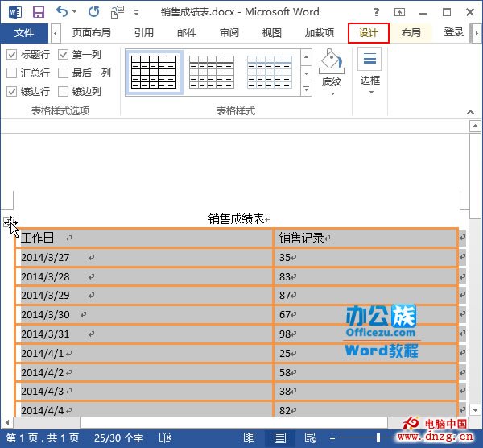483x448 pixels.
Task: Click the 2014/3/27 date cell
Action: click(x=144, y=258)
